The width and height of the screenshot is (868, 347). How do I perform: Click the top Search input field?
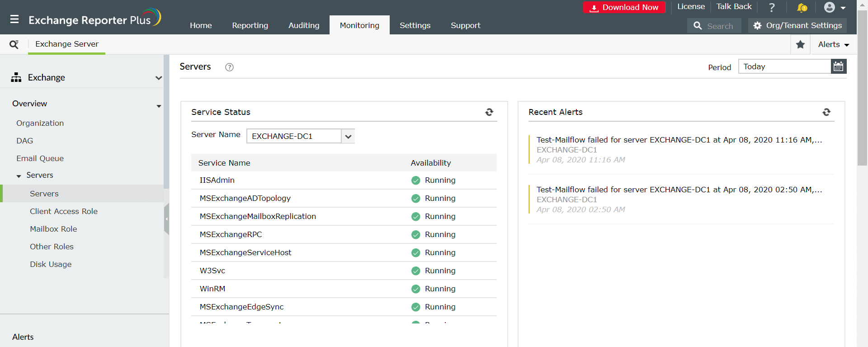(x=719, y=26)
